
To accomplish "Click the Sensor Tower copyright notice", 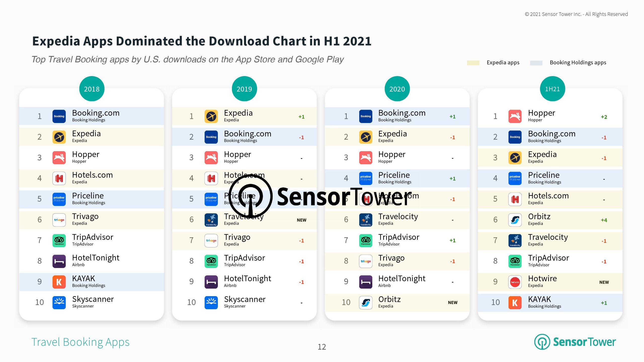I will 576,14.
